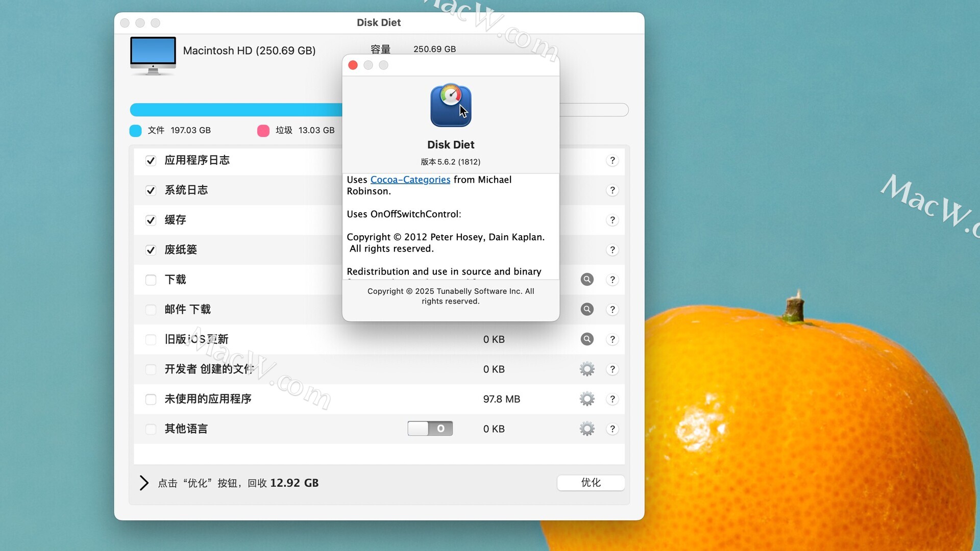Click the blue 文件 color swatch
The height and width of the screenshot is (551, 980).
[135, 131]
